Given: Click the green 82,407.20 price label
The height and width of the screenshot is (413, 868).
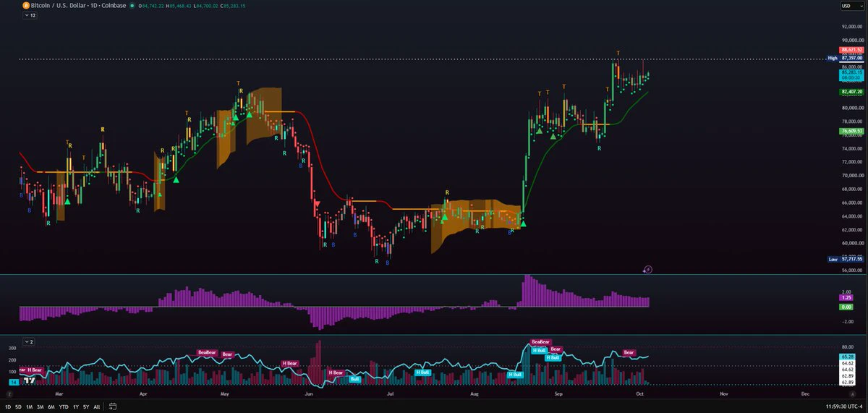Looking at the screenshot, I should [852, 92].
